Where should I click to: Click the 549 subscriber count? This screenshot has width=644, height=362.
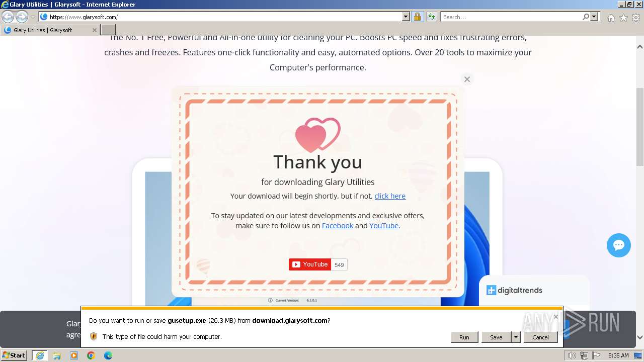(x=339, y=265)
